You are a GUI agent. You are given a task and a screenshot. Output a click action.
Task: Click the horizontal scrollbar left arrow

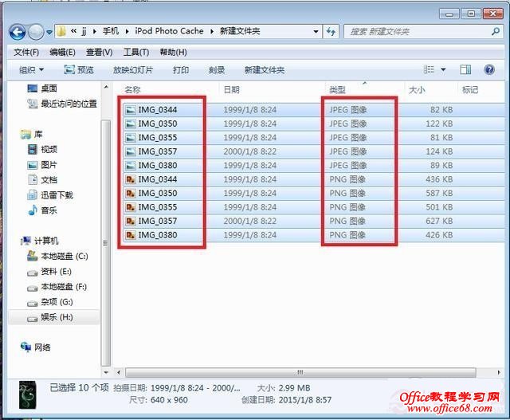pos(119,372)
